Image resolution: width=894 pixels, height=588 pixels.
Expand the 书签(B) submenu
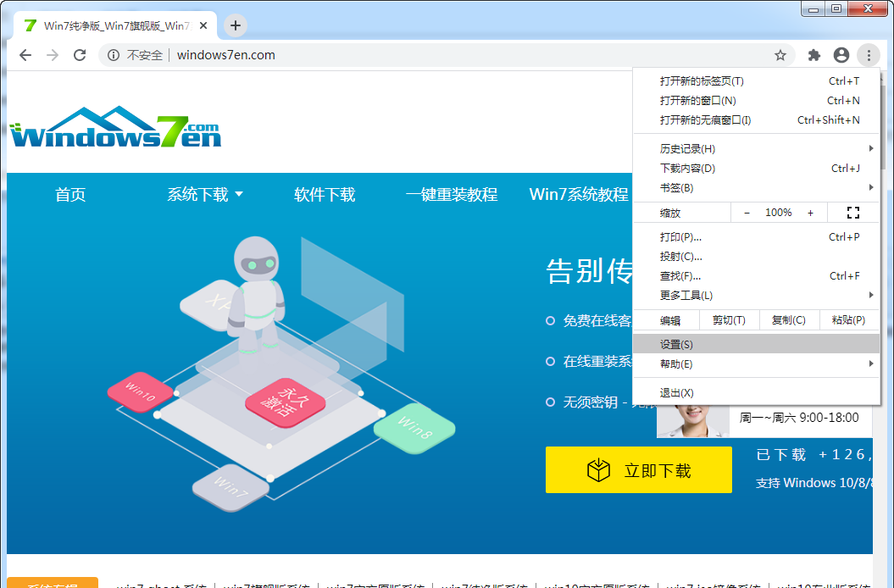point(756,187)
